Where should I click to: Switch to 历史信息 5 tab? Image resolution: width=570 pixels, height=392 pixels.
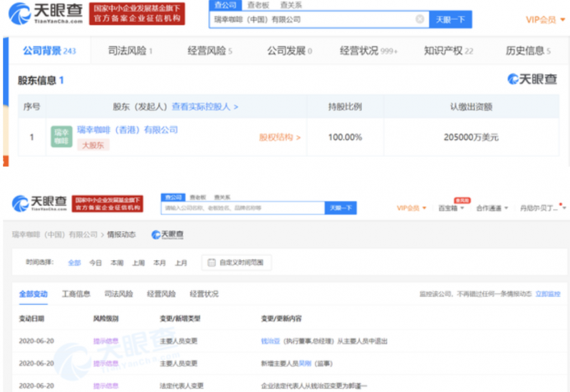(x=528, y=51)
